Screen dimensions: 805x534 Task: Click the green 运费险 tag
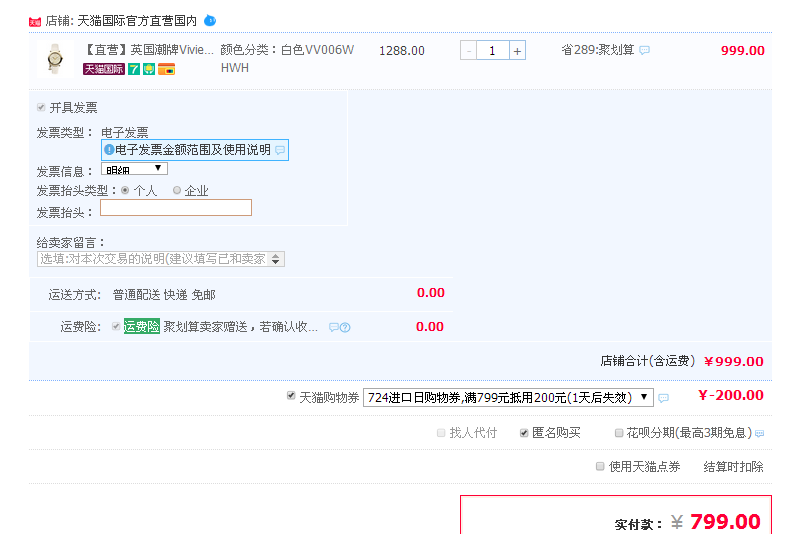(x=142, y=326)
